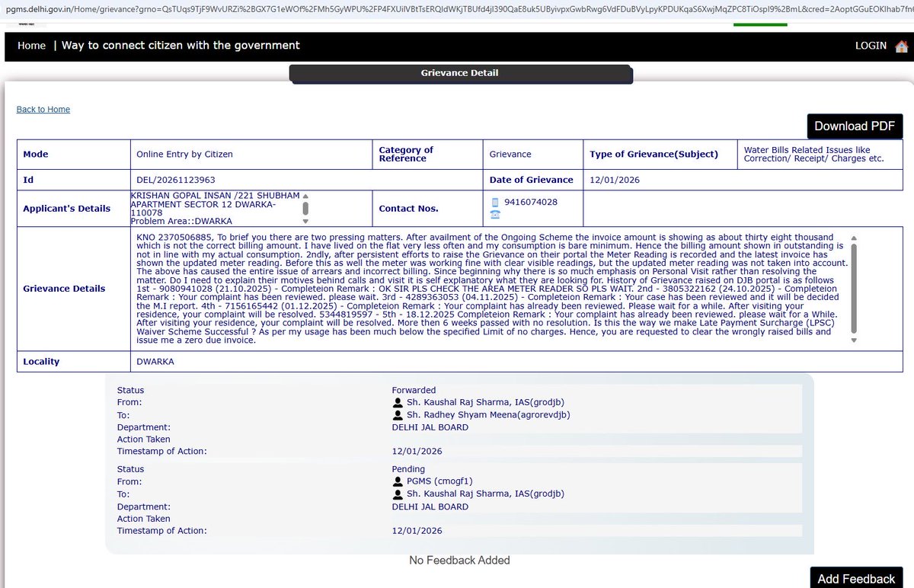Viewport: 914px width, 588px height.
Task: Click the phone number 9416074028
Action: [x=531, y=203]
